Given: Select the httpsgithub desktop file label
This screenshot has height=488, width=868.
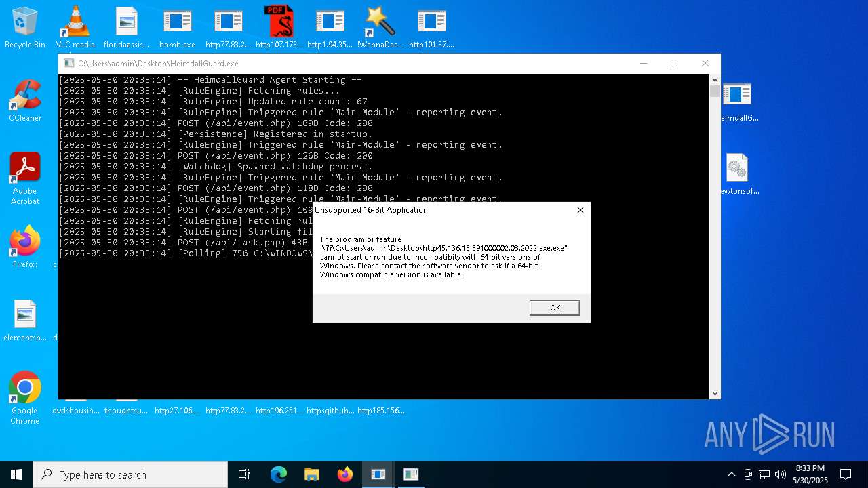Looking at the screenshot, I should (330, 411).
